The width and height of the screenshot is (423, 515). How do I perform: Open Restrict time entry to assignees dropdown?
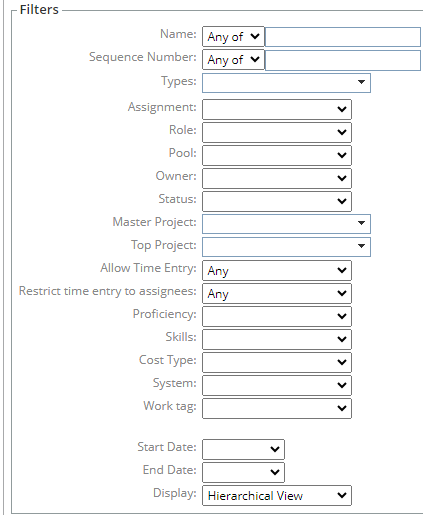click(277, 293)
